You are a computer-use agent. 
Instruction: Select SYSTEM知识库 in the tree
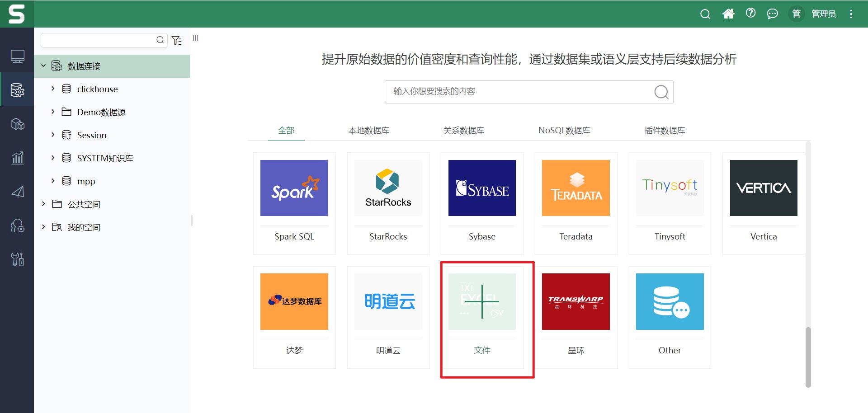coord(105,158)
